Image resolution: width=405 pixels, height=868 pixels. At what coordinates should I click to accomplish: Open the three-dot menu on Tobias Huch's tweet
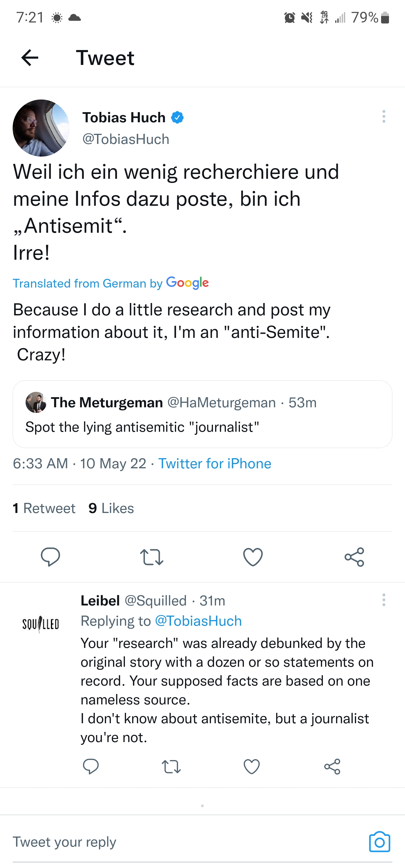tap(383, 116)
